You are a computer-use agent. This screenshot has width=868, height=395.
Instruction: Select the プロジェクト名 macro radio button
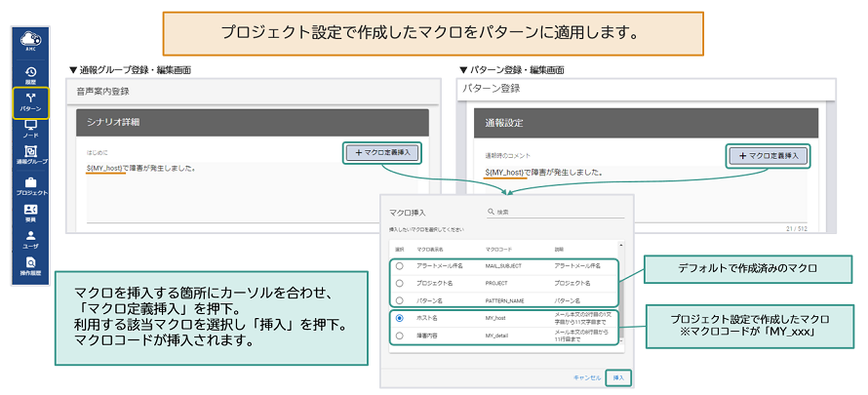tap(400, 283)
